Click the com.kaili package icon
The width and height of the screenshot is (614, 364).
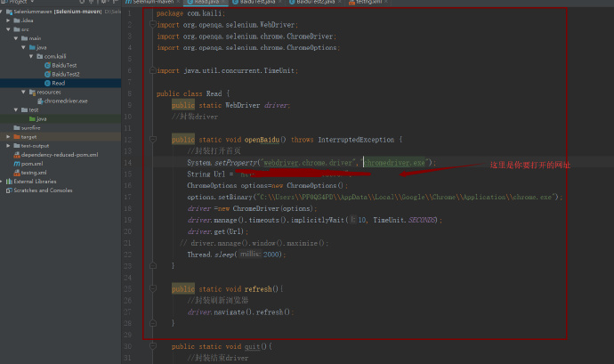pyautogui.click(x=40, y=56)
